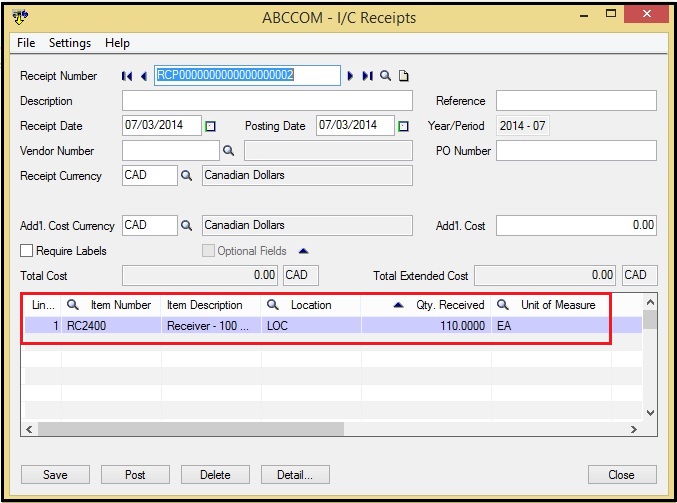677x503 pixels.
Task: Go to the first receipt record
Action: pos(127,76)
